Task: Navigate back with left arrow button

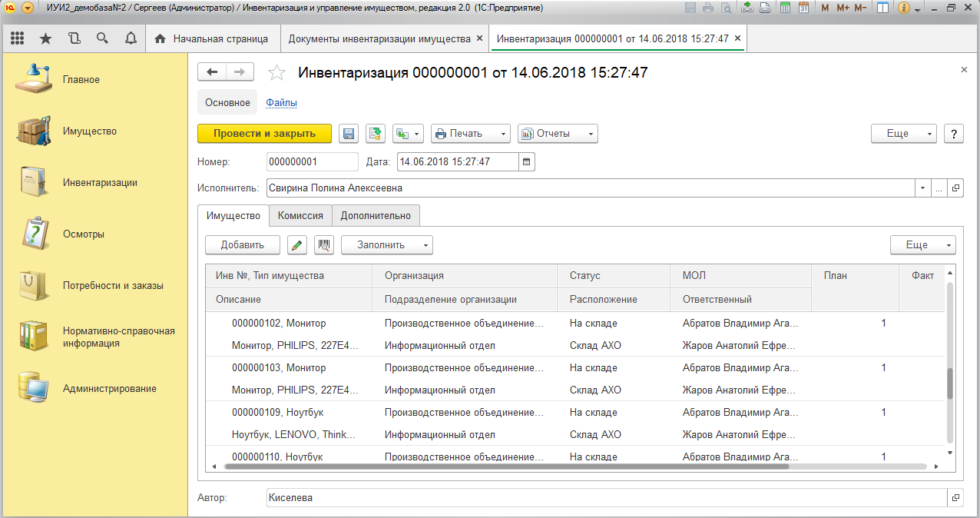Action: (x=212, y=72)
